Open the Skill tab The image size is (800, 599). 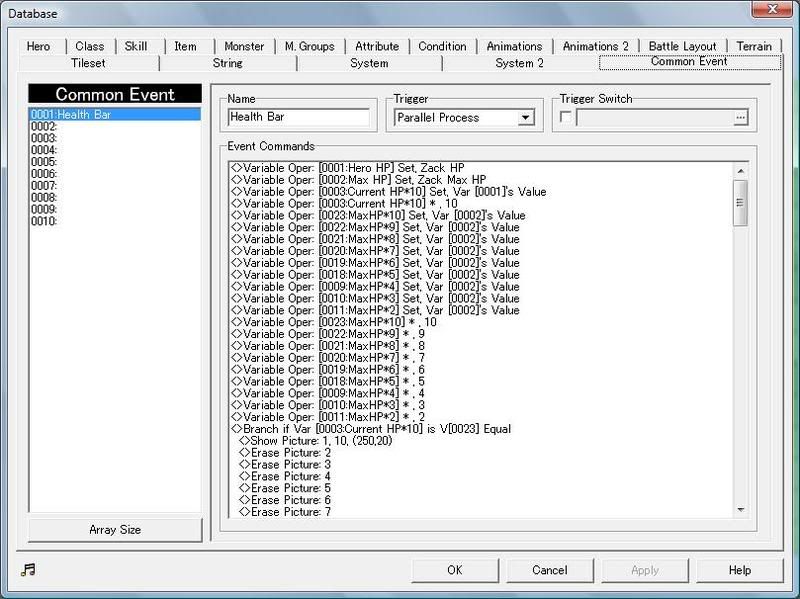tap(136, 46)
